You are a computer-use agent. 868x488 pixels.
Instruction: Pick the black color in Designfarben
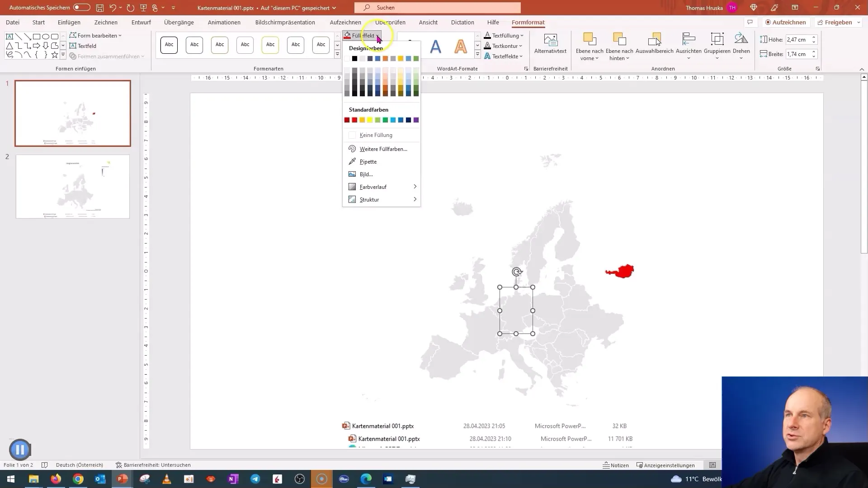click(x=354, y=59)
